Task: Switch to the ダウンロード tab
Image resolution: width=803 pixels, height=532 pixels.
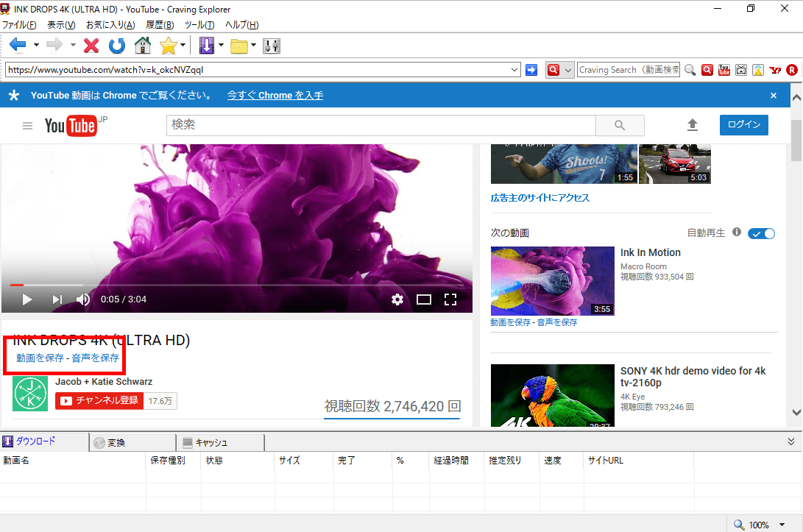Action: click(45, 441)
